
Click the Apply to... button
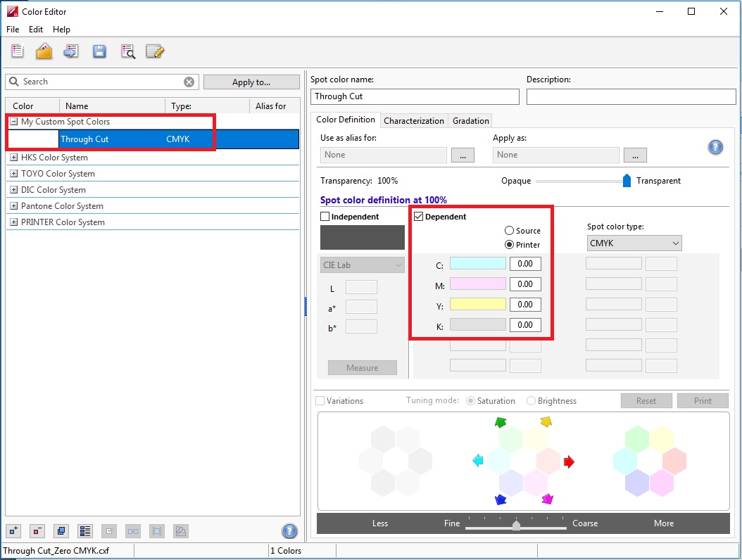[x=251, y=82]
